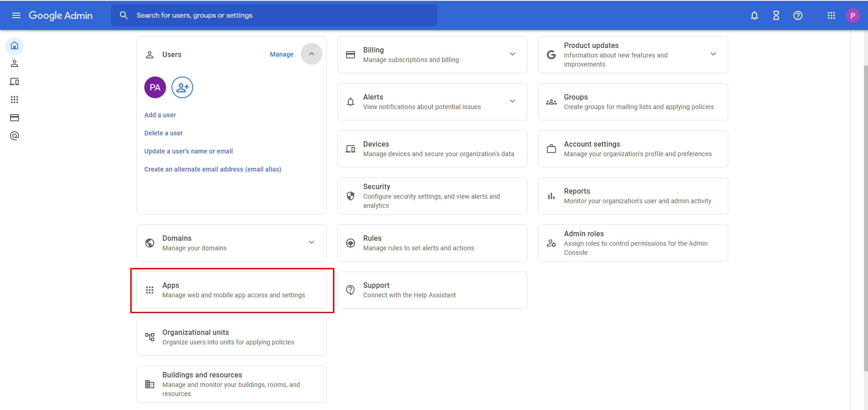The width and height of the screenshot is (868, 410).
Task: Click the Devices card icon
Action: pos(351,149)
